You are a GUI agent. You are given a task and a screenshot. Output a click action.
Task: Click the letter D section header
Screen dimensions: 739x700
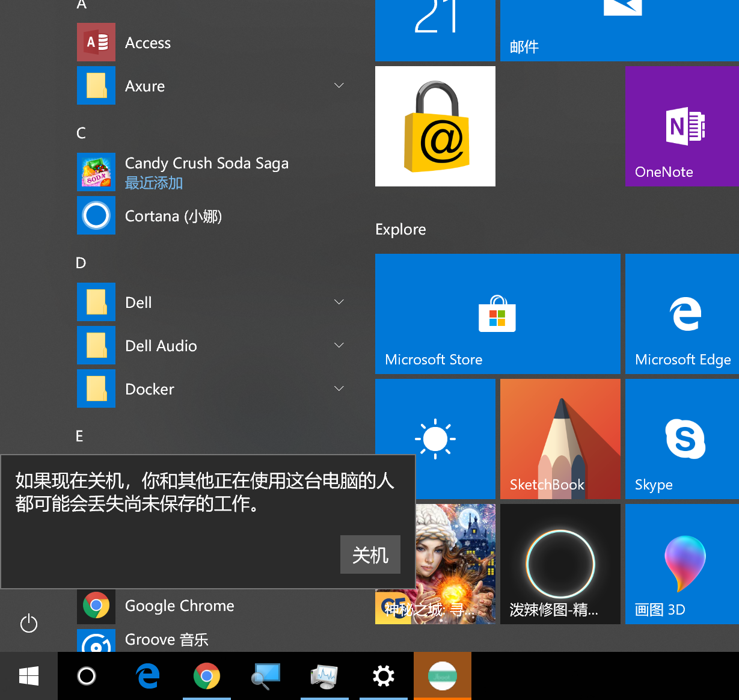pos(81,263)
